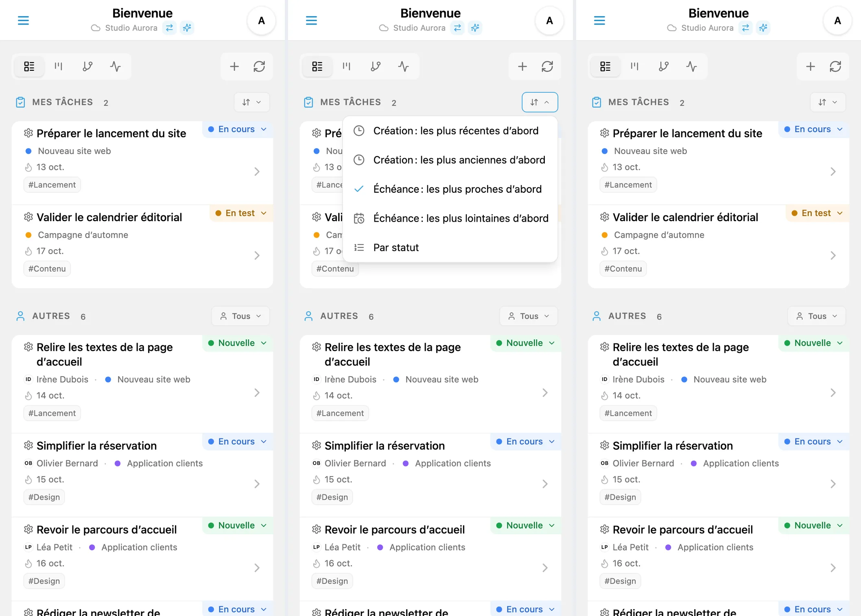The image size is (861, 616).
Task: Click the gear icon beside Relire les textes, right panel
Action: pyautogui.click(x=604, y=347)
